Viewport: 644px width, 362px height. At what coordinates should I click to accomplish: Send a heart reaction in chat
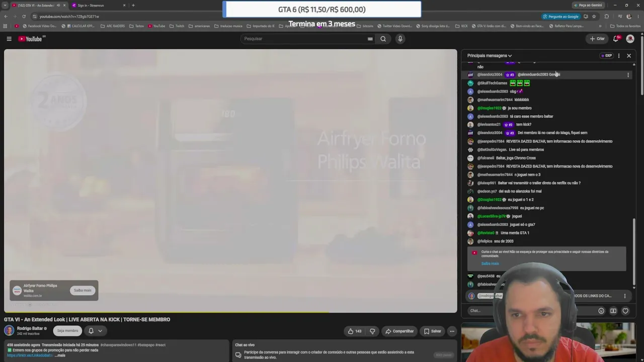[x=625, y=311]
